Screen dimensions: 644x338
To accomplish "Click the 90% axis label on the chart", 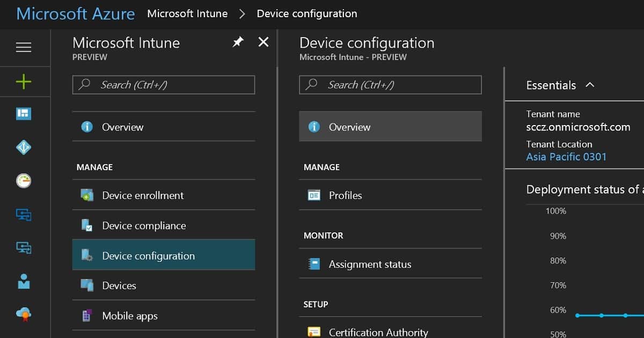I will pyautogui.click(x=558, y=236).
